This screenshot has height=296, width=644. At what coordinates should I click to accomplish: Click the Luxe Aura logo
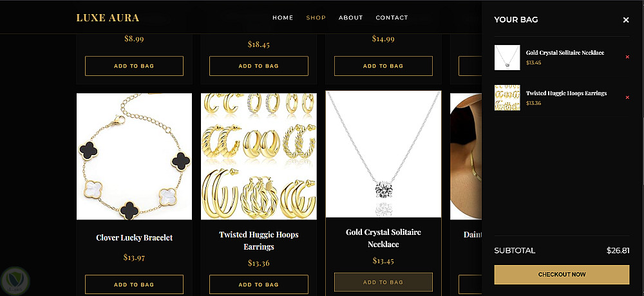(x=108, y=18)
